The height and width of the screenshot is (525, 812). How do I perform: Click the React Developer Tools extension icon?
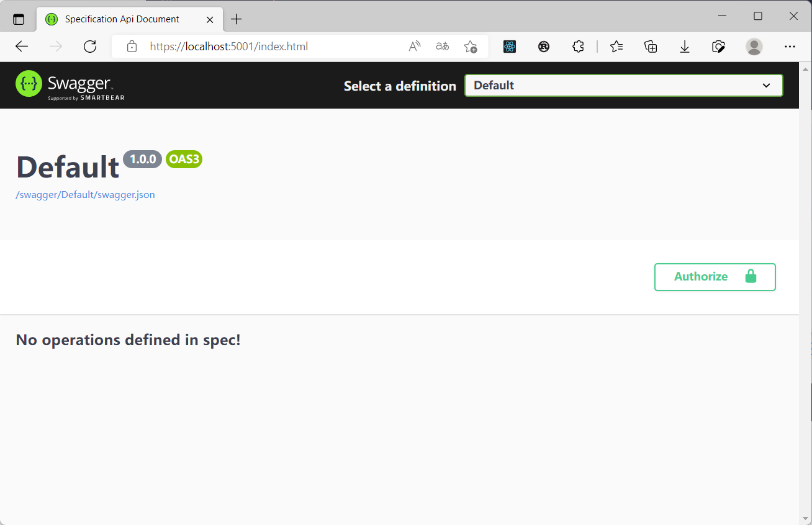pyautogui.click(x=510, y=47)
